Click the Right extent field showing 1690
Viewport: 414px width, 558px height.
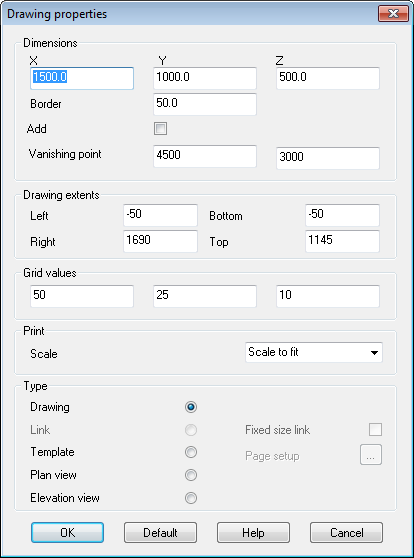[160, 241]
